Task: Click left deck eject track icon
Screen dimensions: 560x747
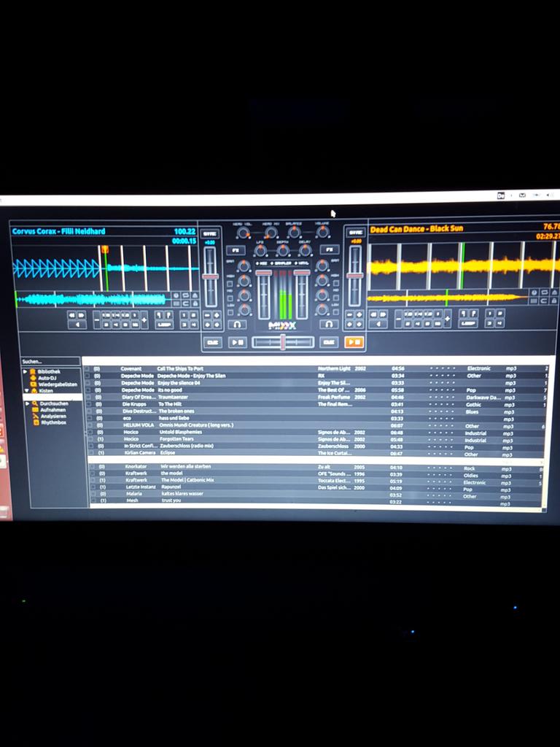Action: pyautogui.click(x=195, y=295)
